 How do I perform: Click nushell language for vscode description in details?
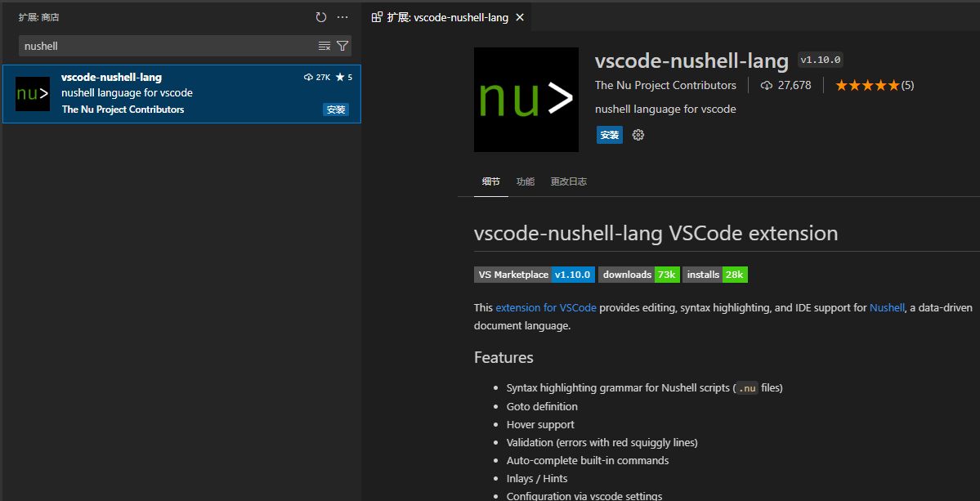pyautogui.click(x=665, y=110)
